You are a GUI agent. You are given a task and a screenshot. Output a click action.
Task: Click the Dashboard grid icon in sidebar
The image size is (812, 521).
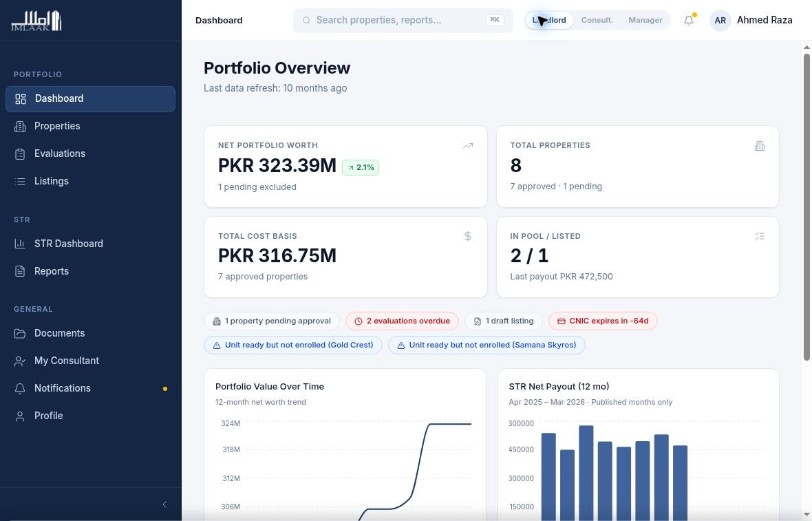click(20, 99)
